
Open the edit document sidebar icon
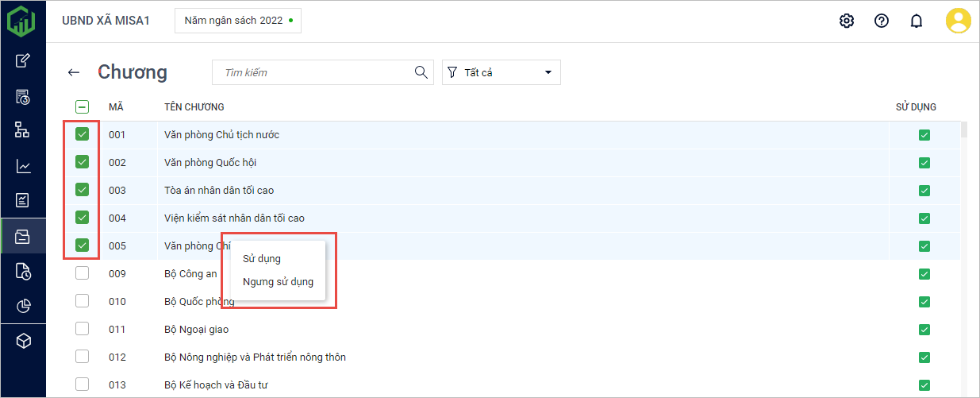point(23,60)
